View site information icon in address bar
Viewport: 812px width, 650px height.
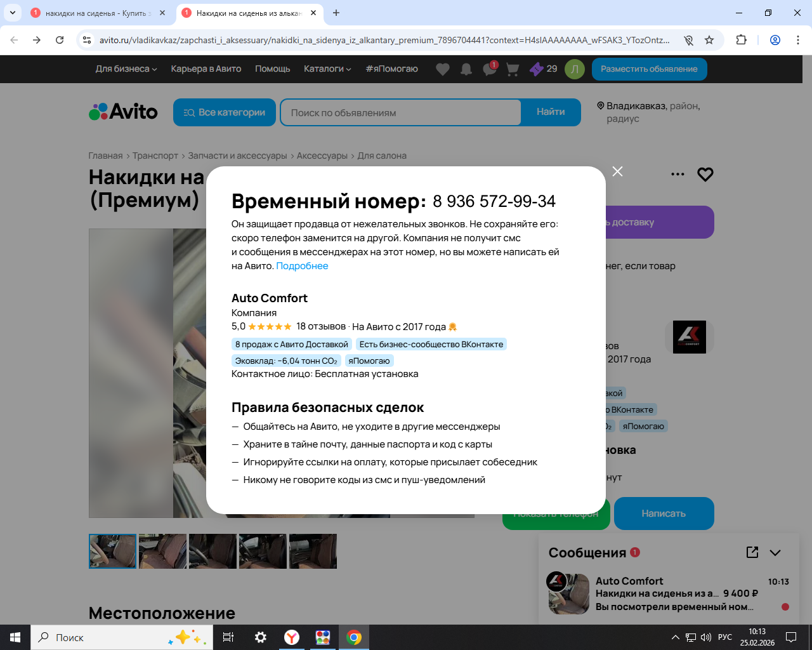[x=87, y=40]
